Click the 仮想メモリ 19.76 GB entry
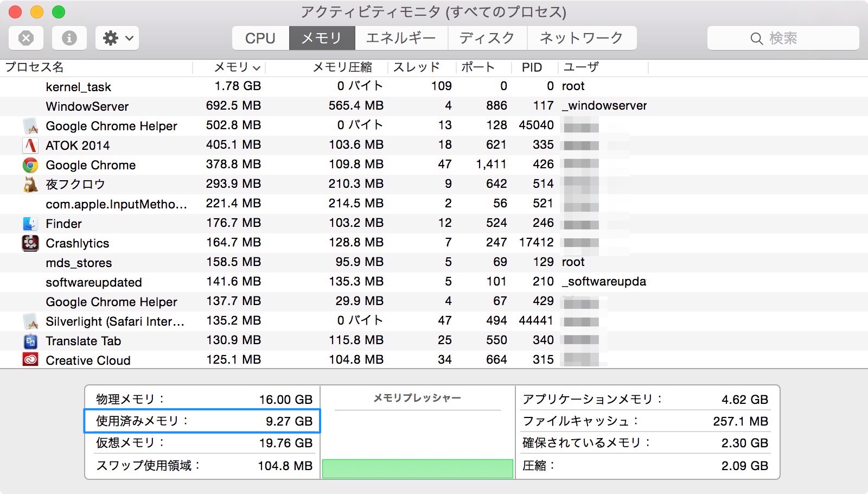Screen dimensions: 868x494 click(204, 443)
